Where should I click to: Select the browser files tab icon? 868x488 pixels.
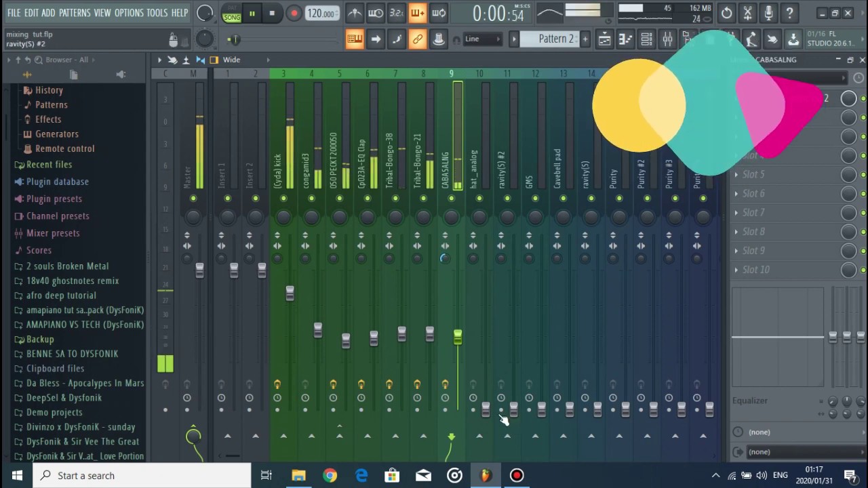point(74,75)
